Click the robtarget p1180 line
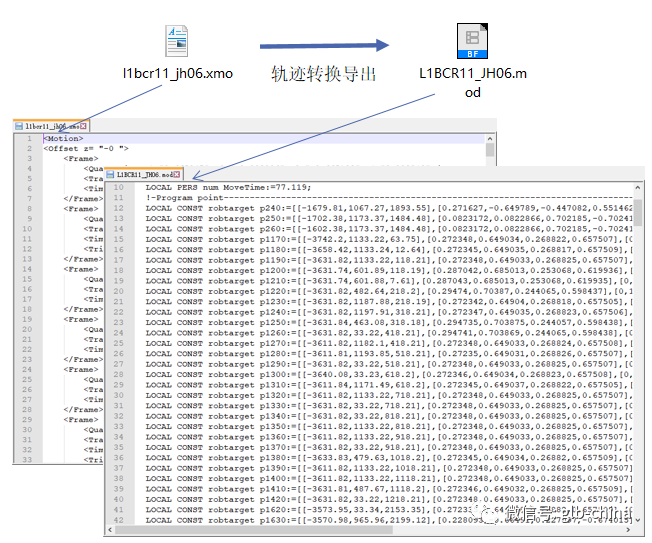The image size is (652, 543). pos(389,250)
